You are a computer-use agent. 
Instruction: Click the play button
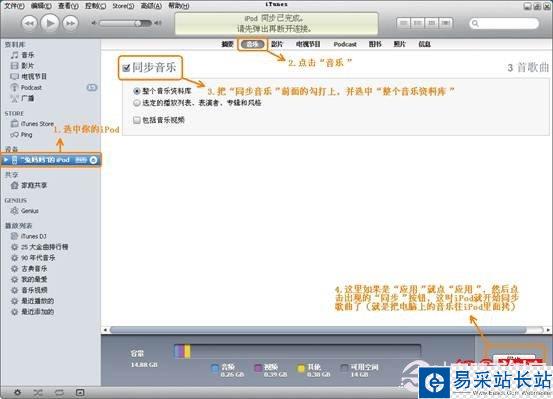click(x=50, y=23)
